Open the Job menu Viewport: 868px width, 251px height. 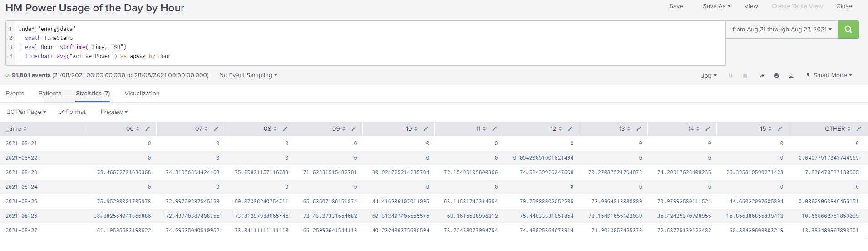(709, 76)
